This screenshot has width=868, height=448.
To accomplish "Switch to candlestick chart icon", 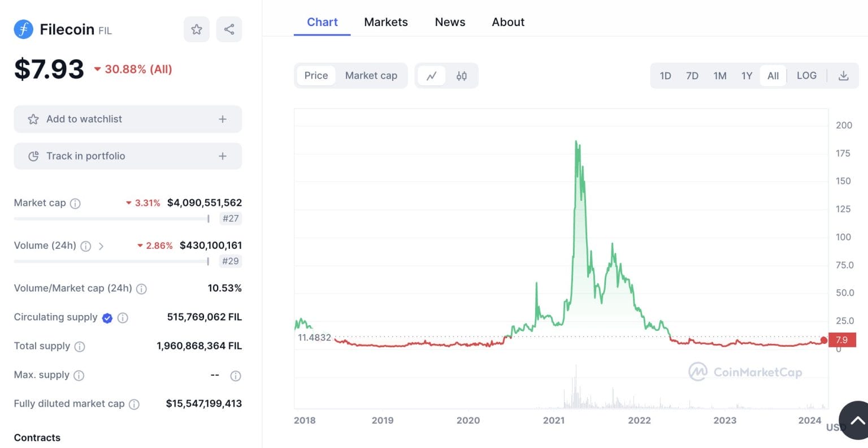I will click(x=462, y=75).
